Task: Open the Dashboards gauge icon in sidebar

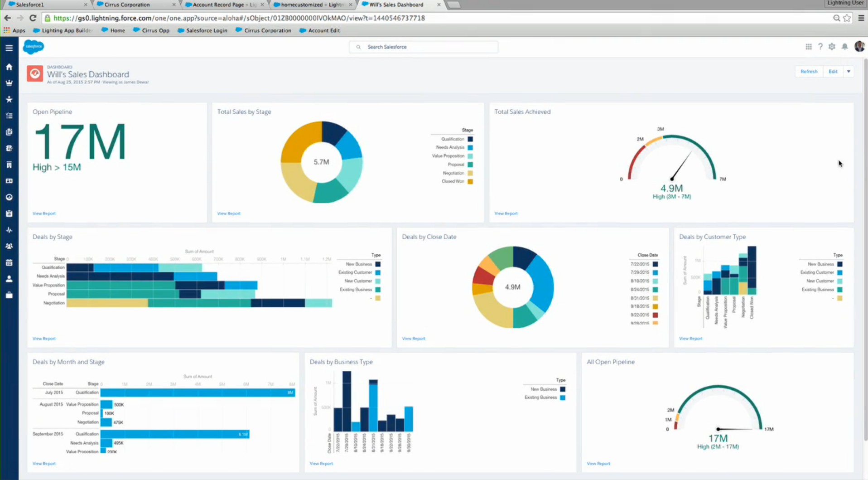Action: (x=9, y=197)
